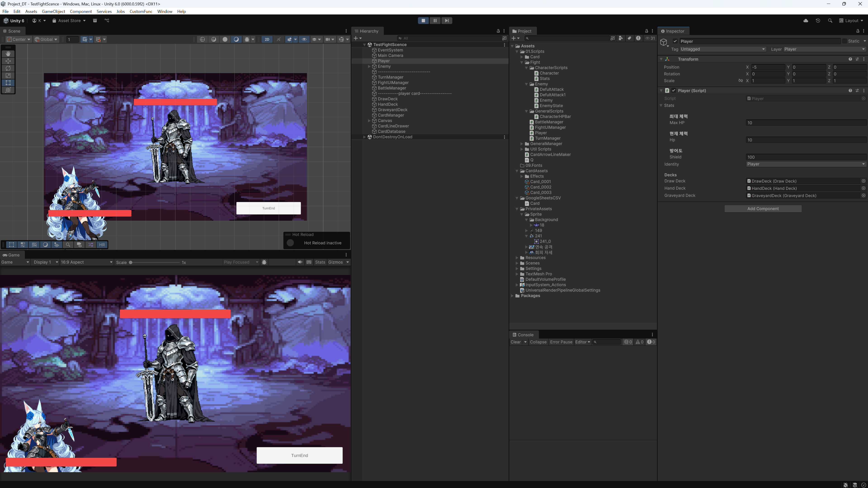The width and height of the screenshot is (868, 488).
Task: Click the Max HP input field
Action: [x=805, y=123]
